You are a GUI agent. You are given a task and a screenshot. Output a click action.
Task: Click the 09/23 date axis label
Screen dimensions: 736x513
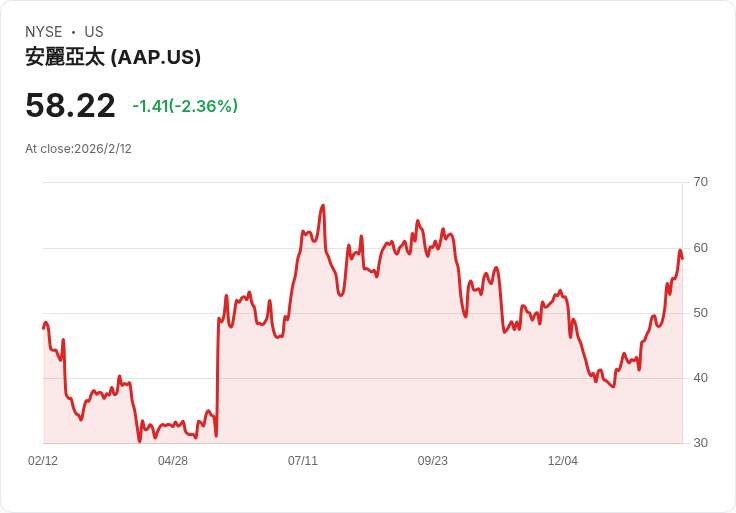coord(433,461)
